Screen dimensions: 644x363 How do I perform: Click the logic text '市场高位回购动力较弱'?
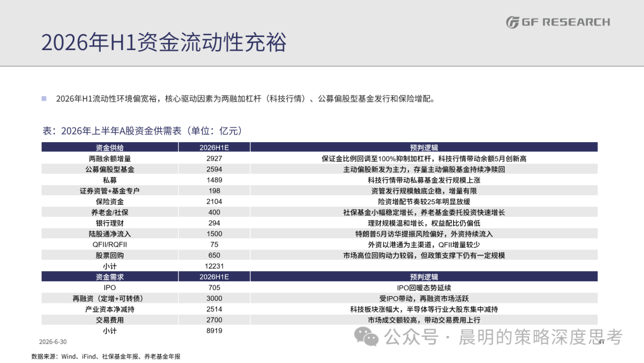tap(378, 256)
